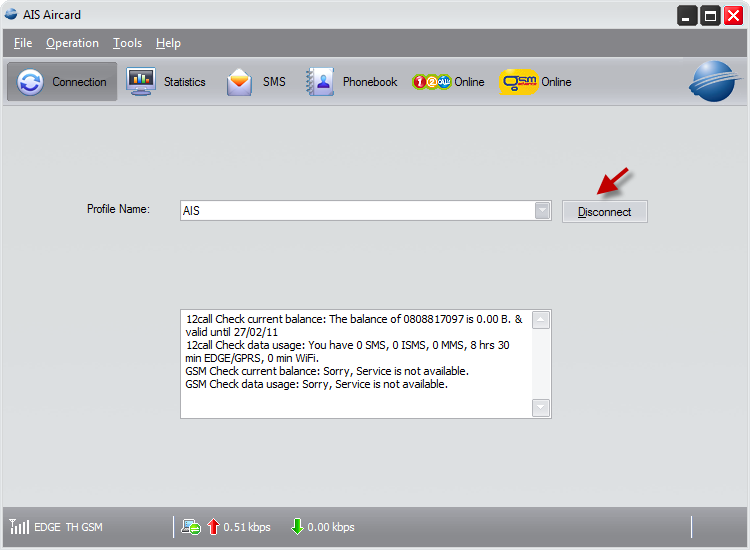Click the '12call Check current balance' line
This screenshot has width=750, height=550.
point(354,326)
